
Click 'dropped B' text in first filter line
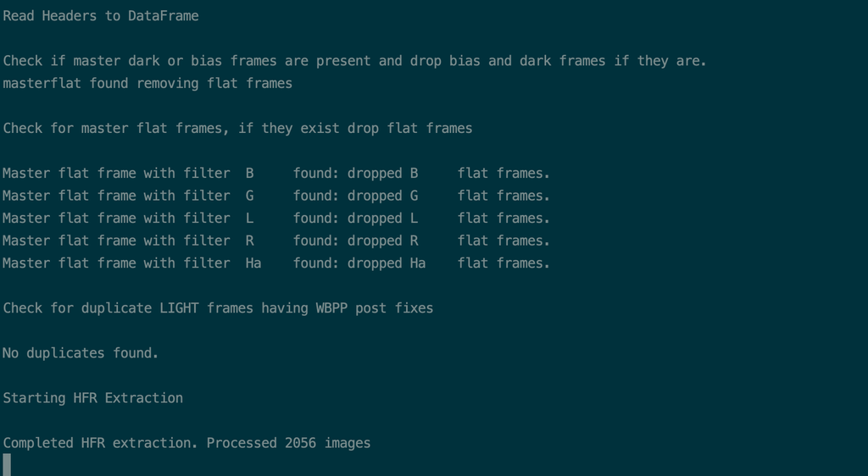(382, 174)
